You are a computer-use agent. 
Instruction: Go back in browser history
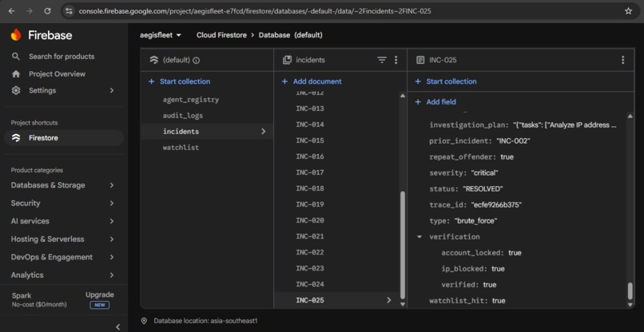coord(11,11)
